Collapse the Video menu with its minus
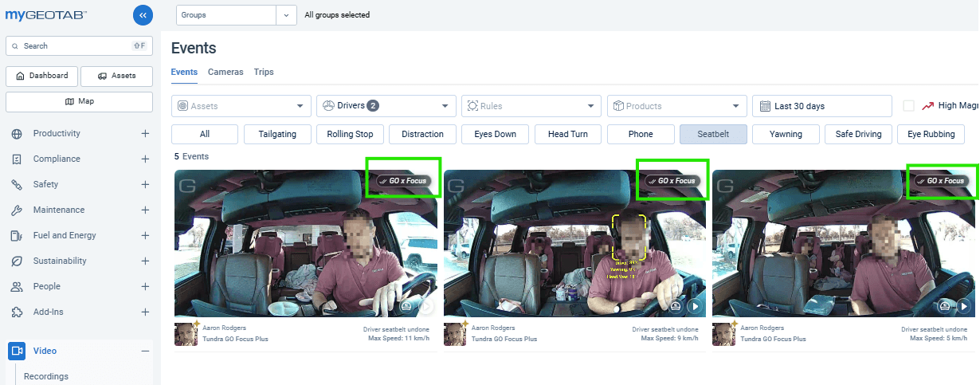 [145, 351]
